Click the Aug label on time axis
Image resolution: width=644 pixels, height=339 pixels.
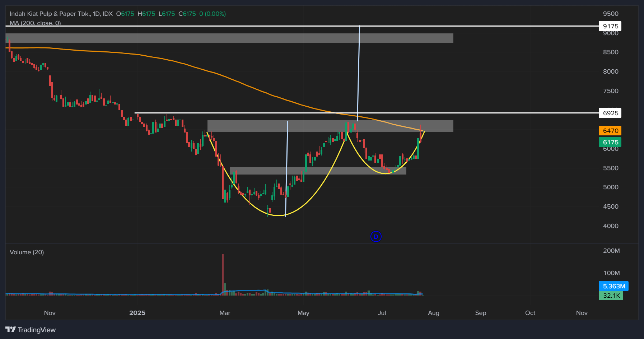point(434,313)
